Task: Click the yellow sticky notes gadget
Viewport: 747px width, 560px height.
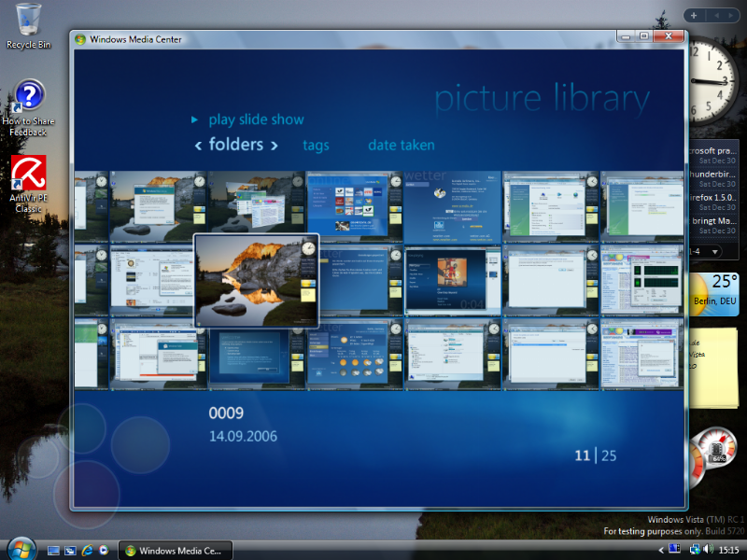Action: (713, 368)
